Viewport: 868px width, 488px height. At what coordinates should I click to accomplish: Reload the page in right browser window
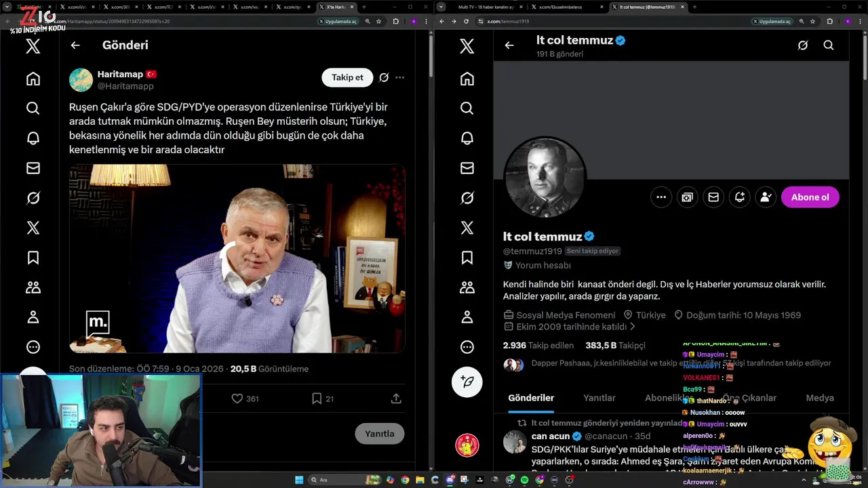[x=466, y=21]
